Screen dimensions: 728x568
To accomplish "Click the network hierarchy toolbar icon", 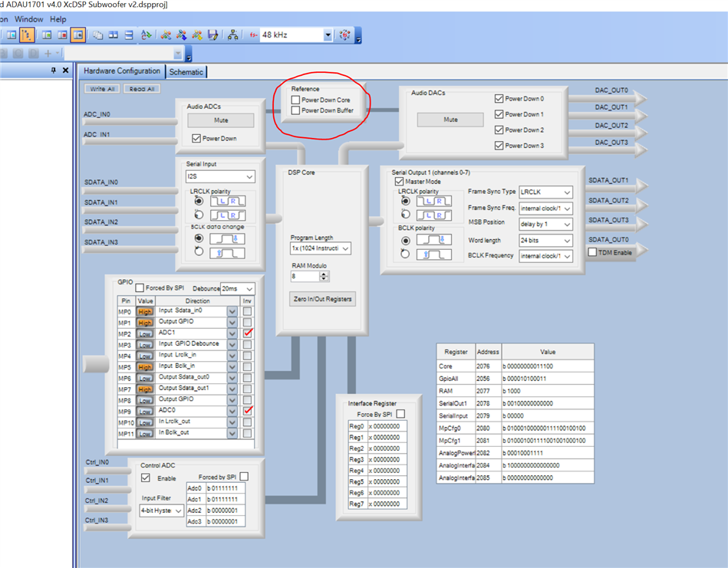I will (x=233, y=34).
